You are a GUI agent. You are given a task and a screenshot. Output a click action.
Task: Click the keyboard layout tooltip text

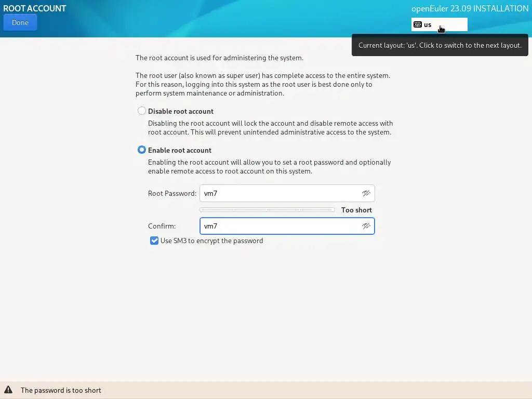(440, 45)
